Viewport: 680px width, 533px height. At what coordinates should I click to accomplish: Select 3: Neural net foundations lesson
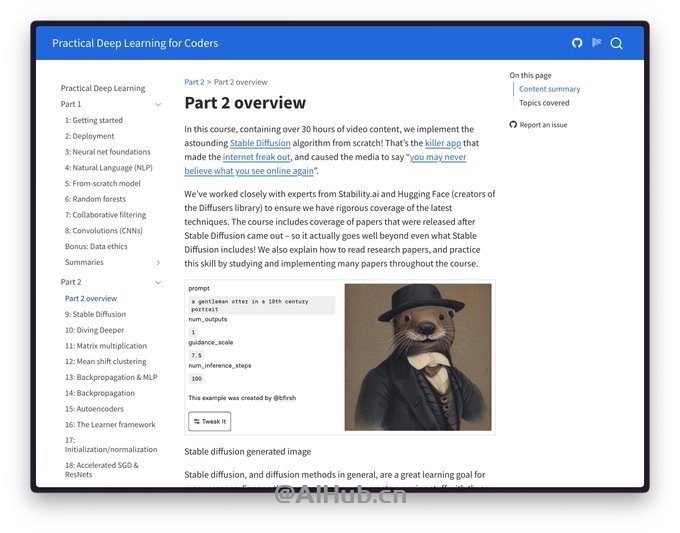[108, 152]
